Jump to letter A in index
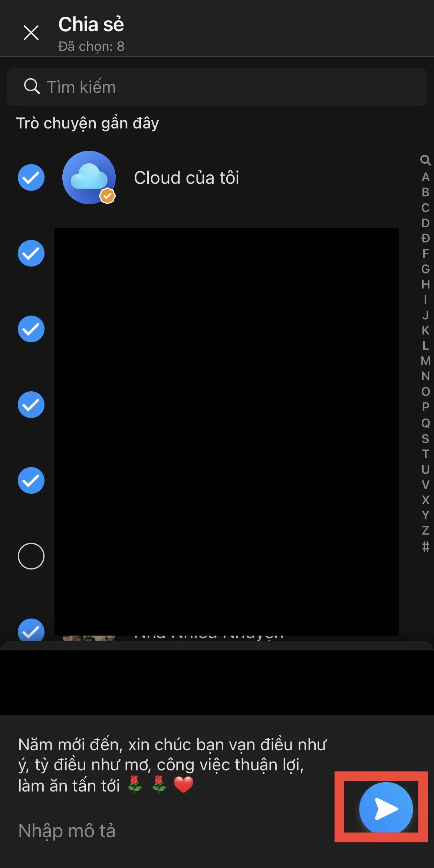 click(425, 177)
